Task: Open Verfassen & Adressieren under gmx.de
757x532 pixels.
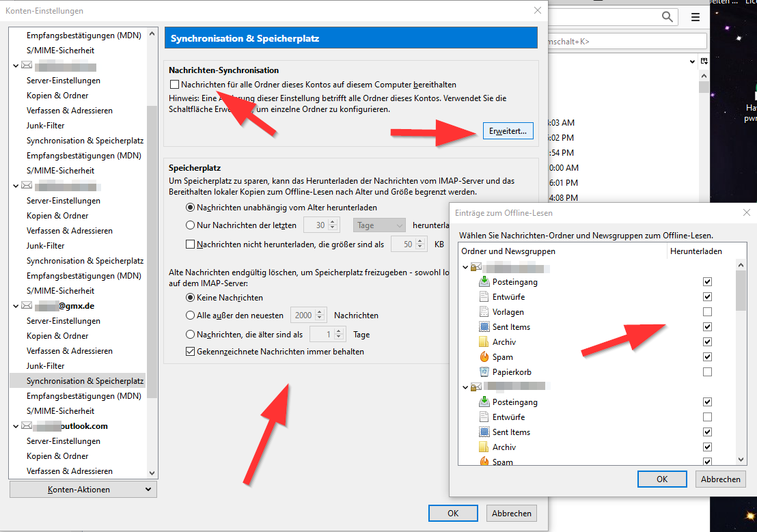Action: tap(70, 350)
